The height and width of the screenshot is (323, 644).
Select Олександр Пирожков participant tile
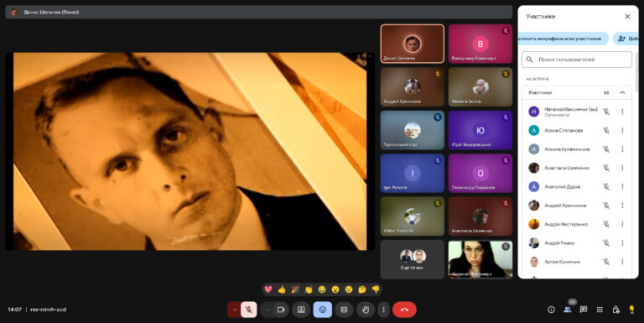[x=480, y=173]
